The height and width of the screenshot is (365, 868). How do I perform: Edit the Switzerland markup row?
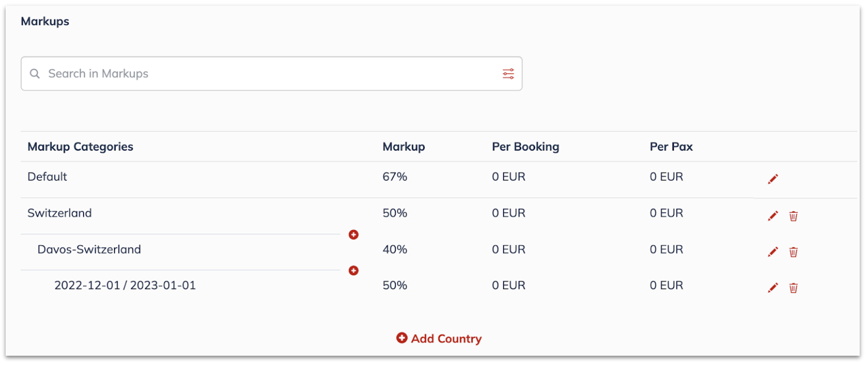773,215
